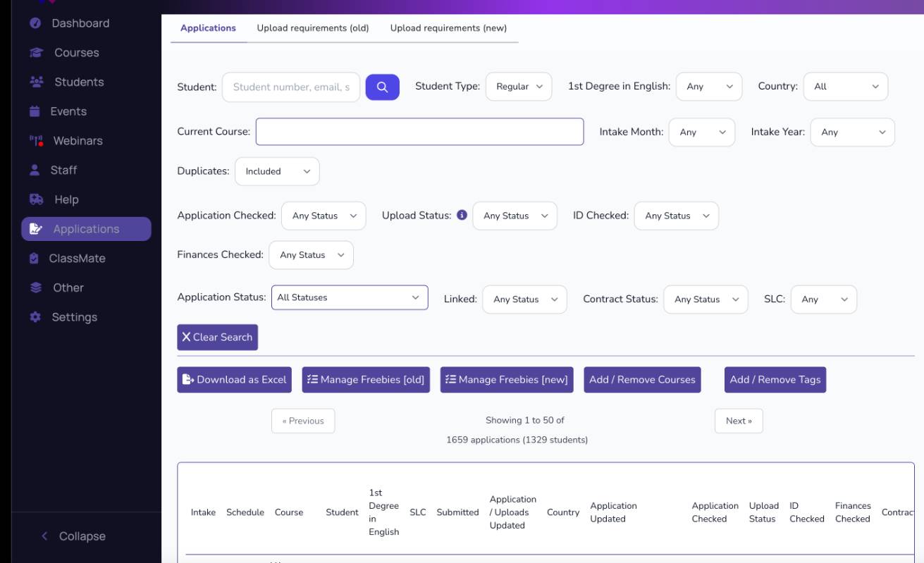The image size is (924, 563).
Task: Click Add / Remove Courses button
Action: click(642, 380)
